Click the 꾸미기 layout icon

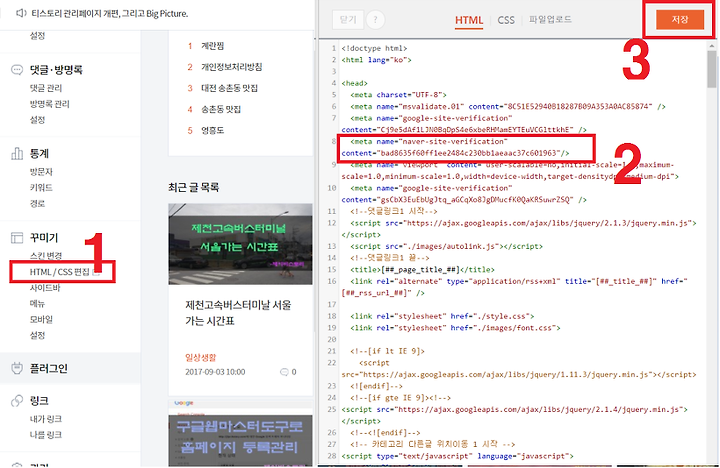coord(17,237)
